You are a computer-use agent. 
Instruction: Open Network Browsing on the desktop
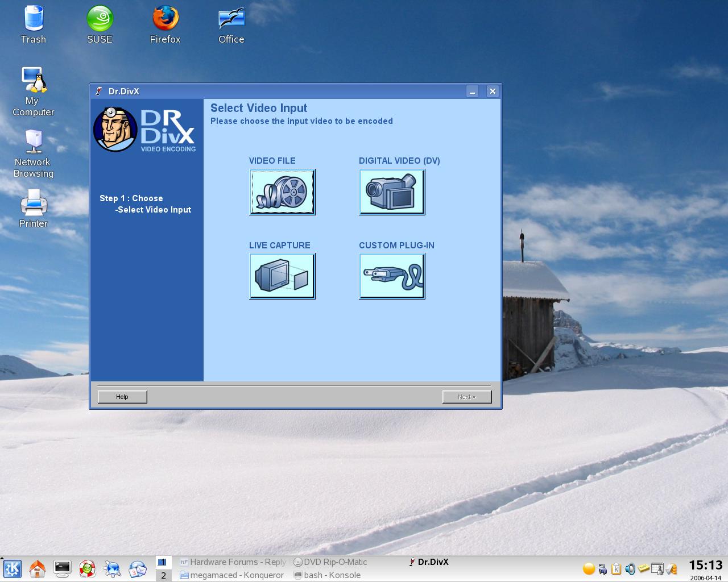coord(34,153)
